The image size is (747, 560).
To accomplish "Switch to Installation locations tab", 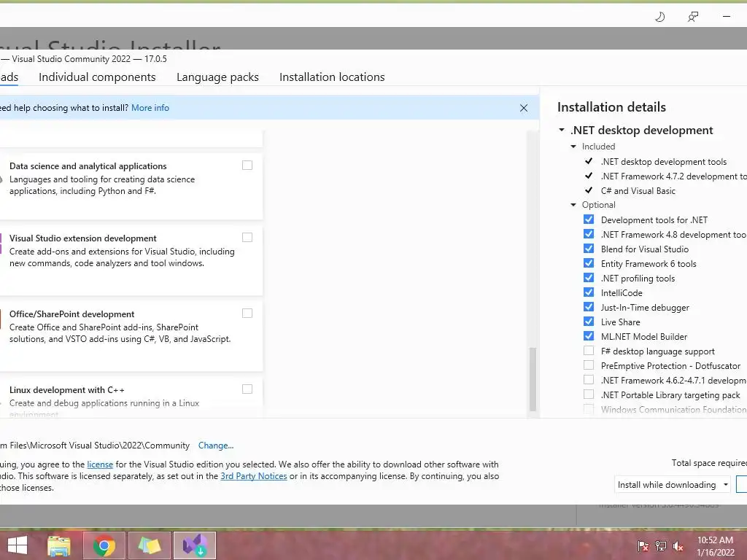I will pos(332,77).
